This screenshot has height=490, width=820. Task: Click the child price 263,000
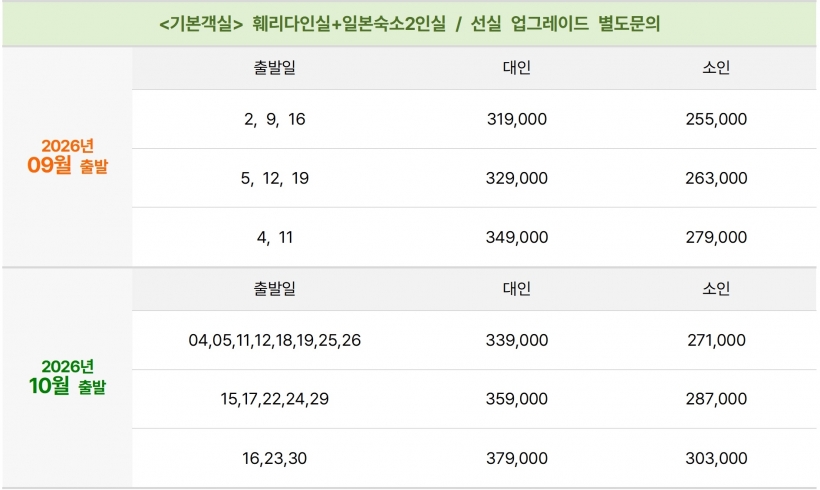pos(716,178)
